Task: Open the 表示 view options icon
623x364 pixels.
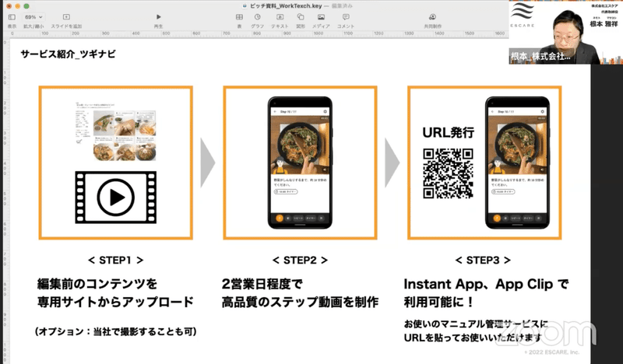Action: pos(12,17)
